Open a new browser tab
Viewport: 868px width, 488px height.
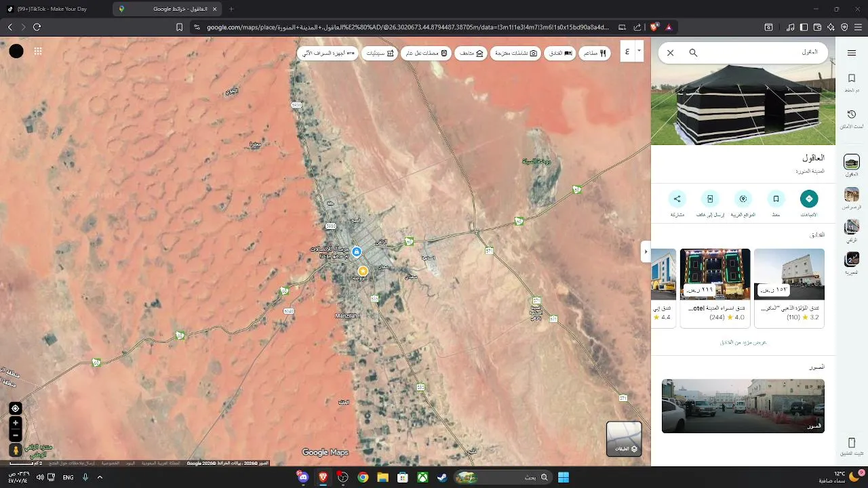point(231,9)
